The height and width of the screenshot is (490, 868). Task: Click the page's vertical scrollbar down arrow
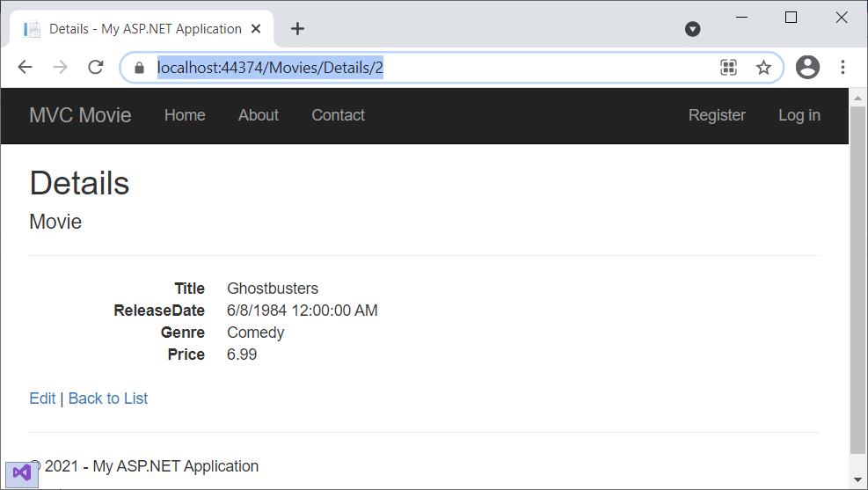click(x=858, y=480)
